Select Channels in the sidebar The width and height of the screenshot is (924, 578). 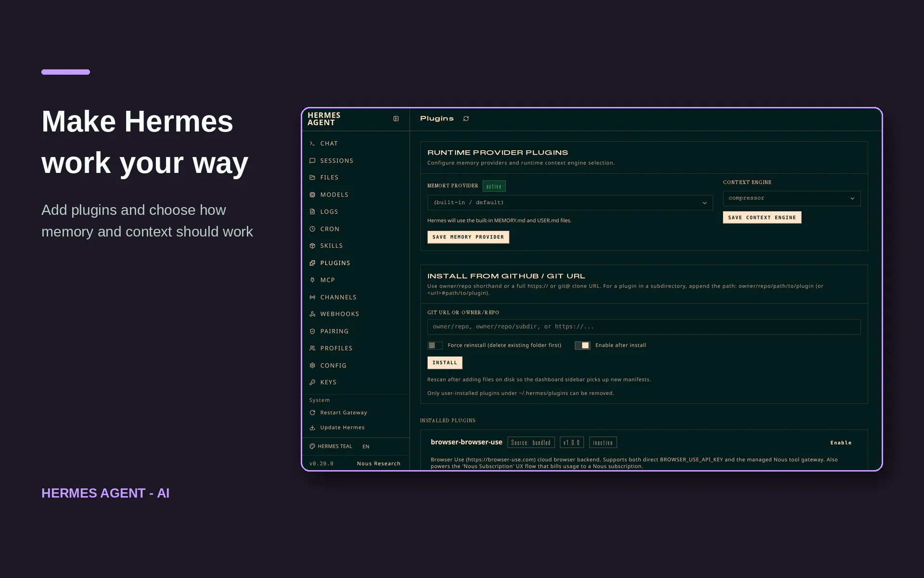pyautogui.click(x=338, y=298)
